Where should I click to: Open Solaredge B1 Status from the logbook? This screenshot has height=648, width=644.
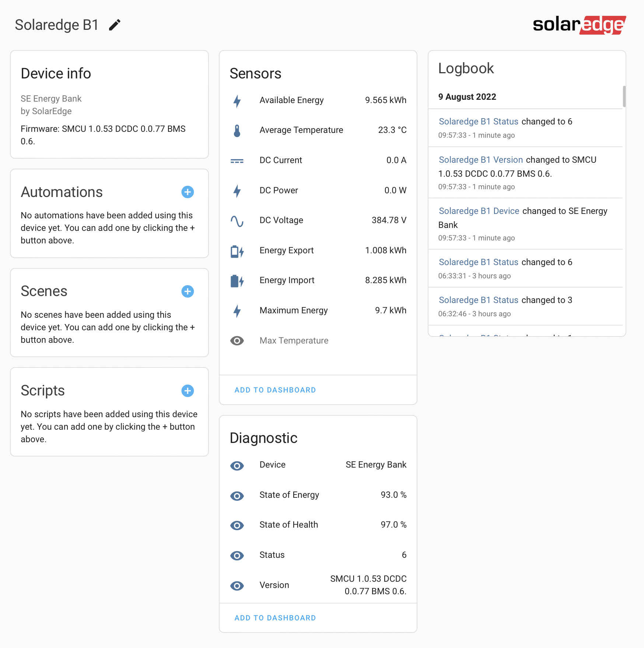[478, 121]
